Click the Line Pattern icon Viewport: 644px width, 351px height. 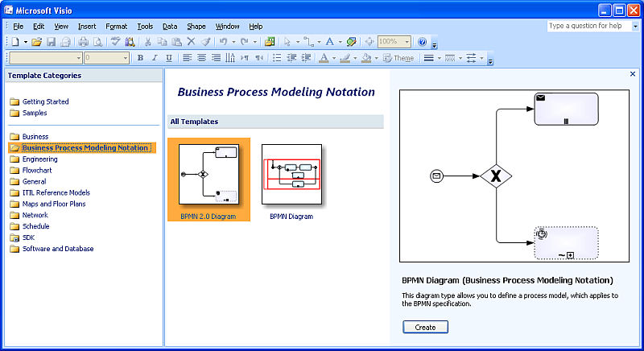click(450, 58)
